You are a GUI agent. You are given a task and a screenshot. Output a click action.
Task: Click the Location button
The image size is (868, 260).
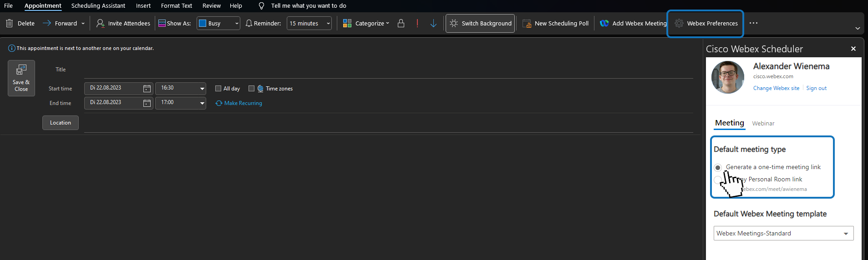61,123
